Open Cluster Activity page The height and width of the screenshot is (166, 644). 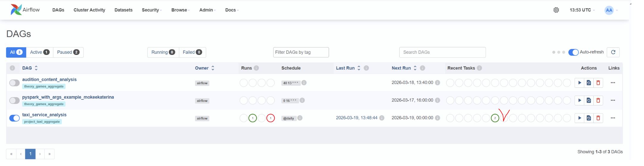[89, 10]
